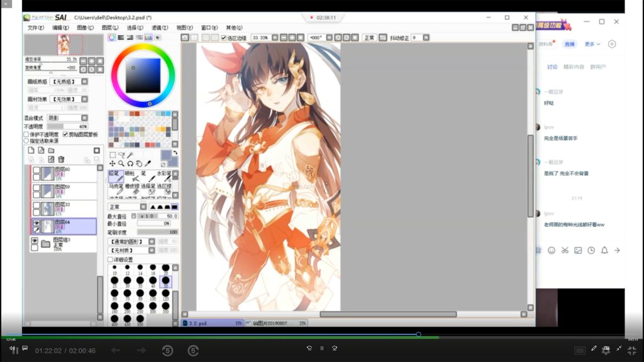Screen dimensions: 644x362
Task: Toggle 剪贴图层蒙板 clipping mask checkbox
Action: pos(65,134)
